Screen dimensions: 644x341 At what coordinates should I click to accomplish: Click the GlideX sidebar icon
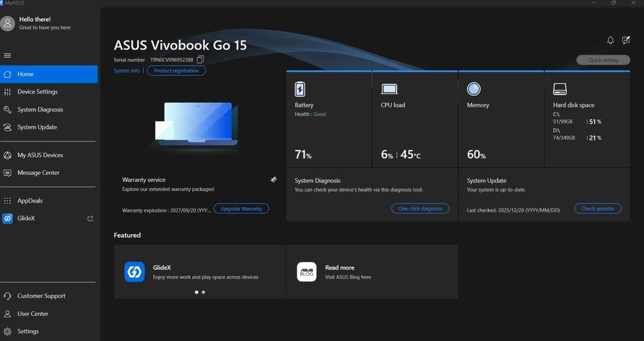click(x=7, y=218)
